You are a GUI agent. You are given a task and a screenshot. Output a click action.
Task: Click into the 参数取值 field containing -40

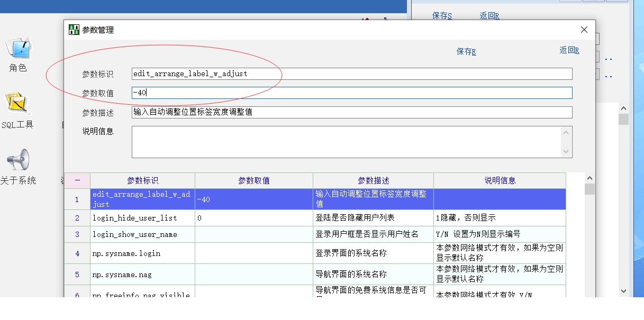pos(352,93)
